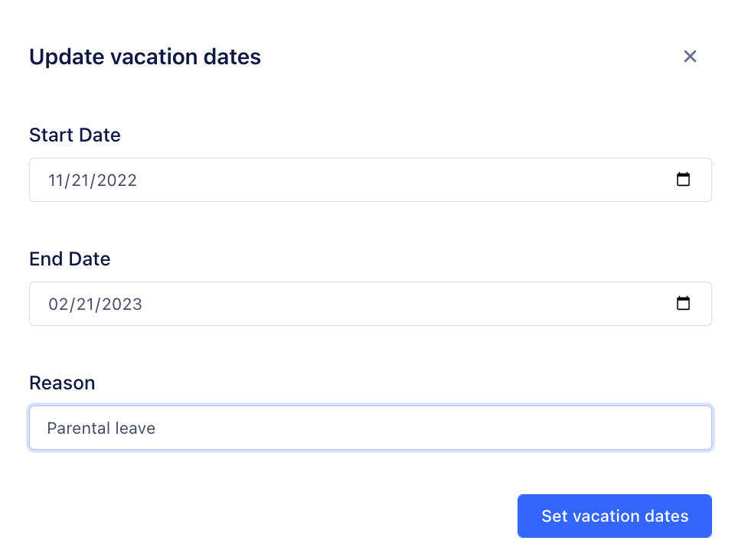Select the date picker icon under Start Date
Image resolution: width=735 pixels, height=560 pixels.
(x=684, y=179)
